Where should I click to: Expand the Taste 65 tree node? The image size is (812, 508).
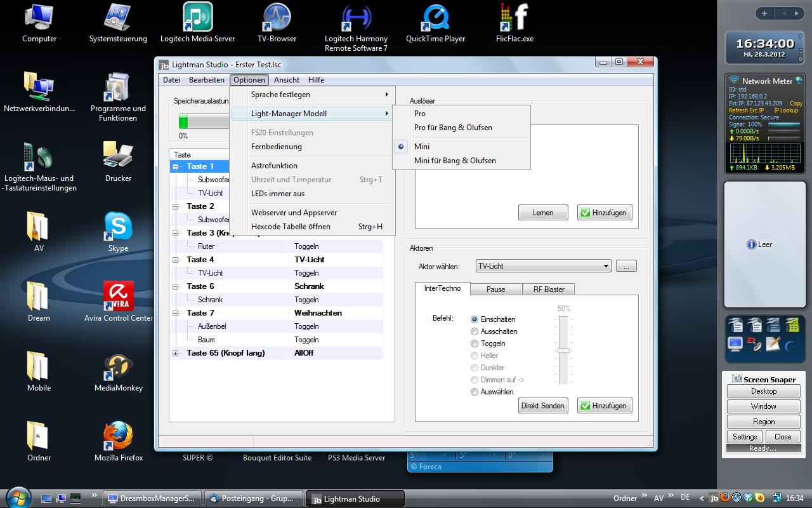click(x=176, y=353)
